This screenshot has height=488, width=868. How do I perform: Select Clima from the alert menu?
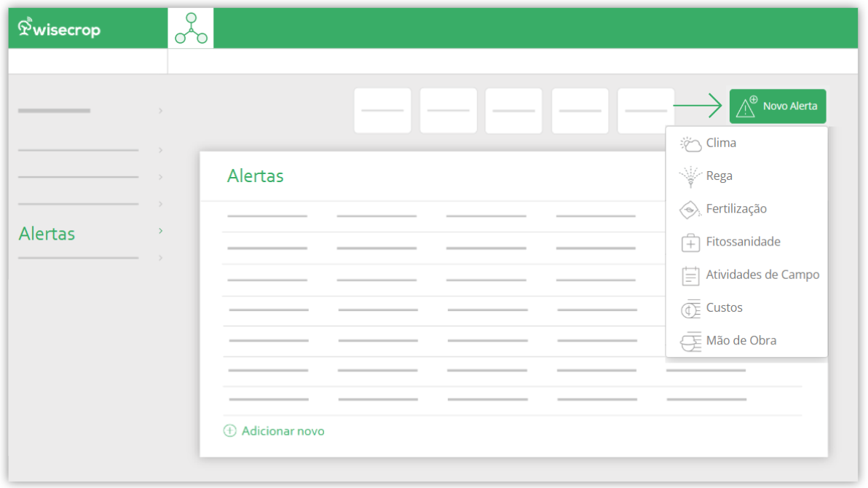pos(721,143)
